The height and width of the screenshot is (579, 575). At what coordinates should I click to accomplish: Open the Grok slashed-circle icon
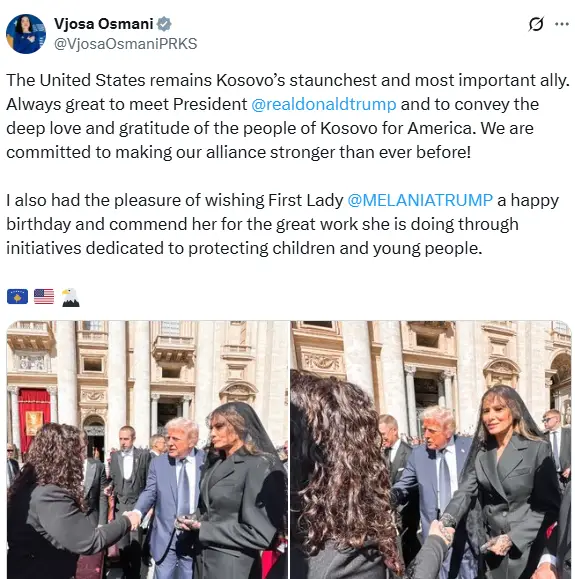coord(536,24)
